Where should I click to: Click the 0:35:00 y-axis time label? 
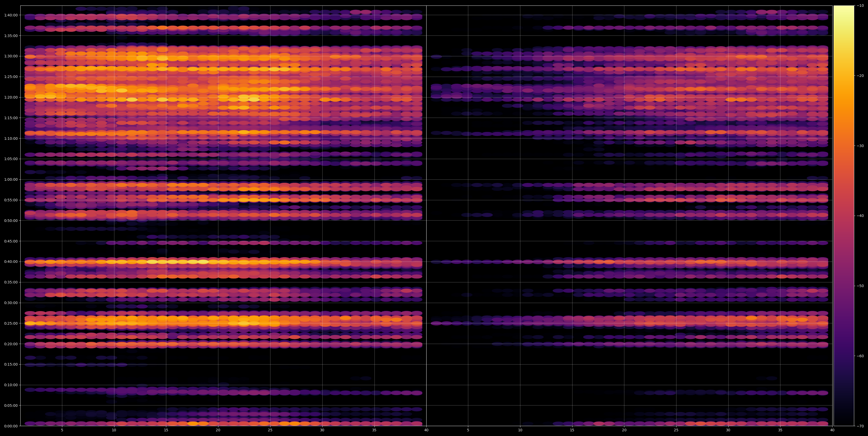[x=11, y=282]
